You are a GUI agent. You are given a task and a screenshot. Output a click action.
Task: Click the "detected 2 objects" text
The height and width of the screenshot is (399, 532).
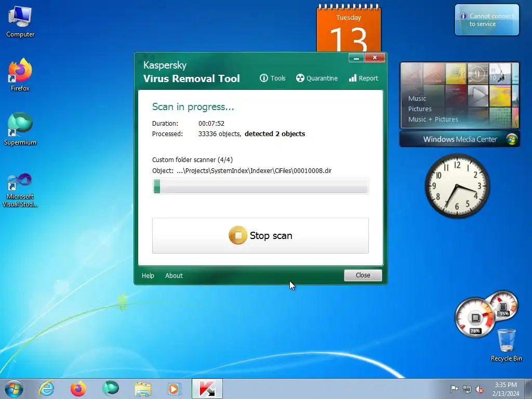(275, 134)
